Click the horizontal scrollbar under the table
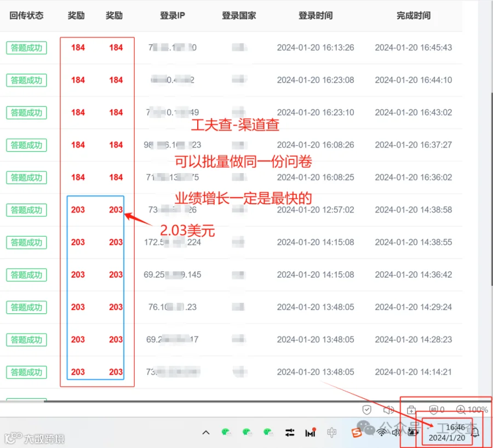Viewport: 493px width, 448px height. [x=267, y=401]
